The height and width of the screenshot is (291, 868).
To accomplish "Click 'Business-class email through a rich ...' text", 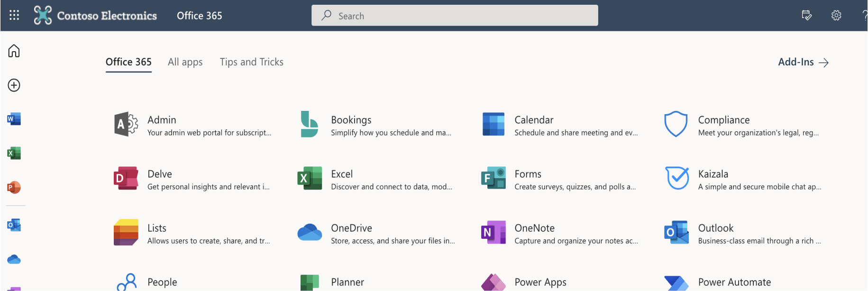I will click(759, 241).
